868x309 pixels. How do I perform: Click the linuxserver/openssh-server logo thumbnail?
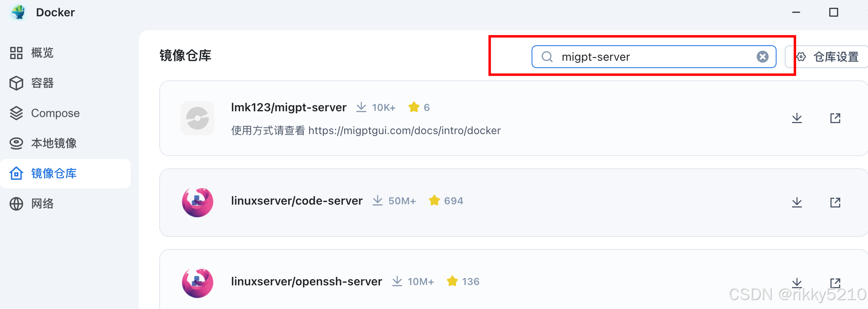click(198, 283)
